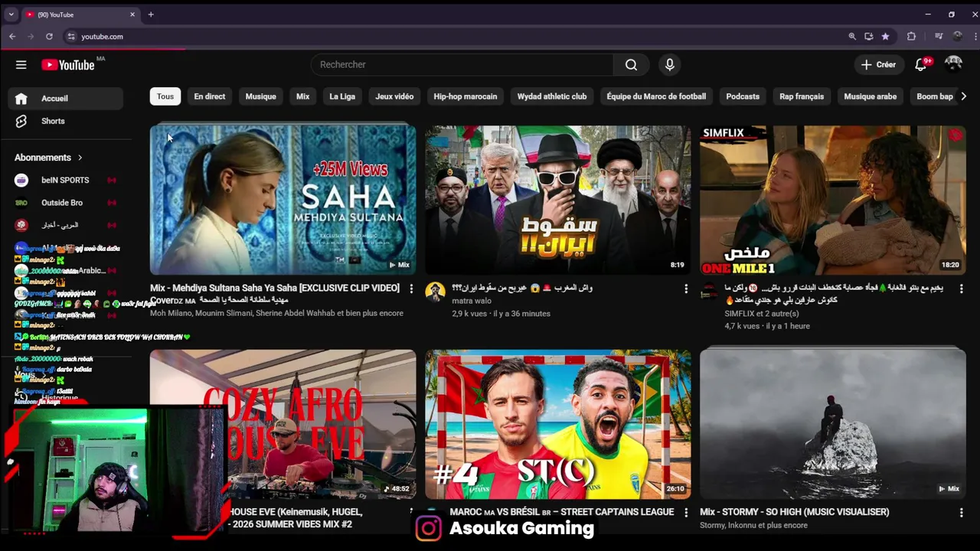980x551 pixels.
Task: Select the Wydad athletic club chip
Action: [552, 96]
